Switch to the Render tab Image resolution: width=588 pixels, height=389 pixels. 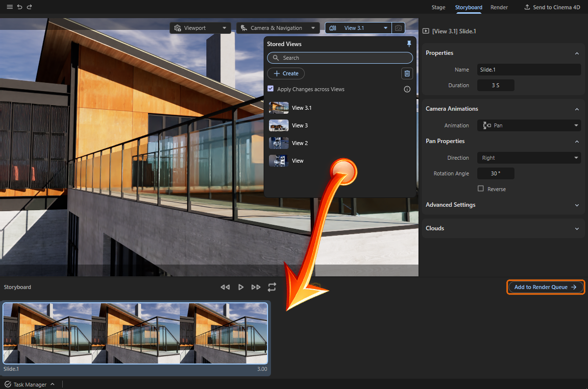tap(499, 7)
